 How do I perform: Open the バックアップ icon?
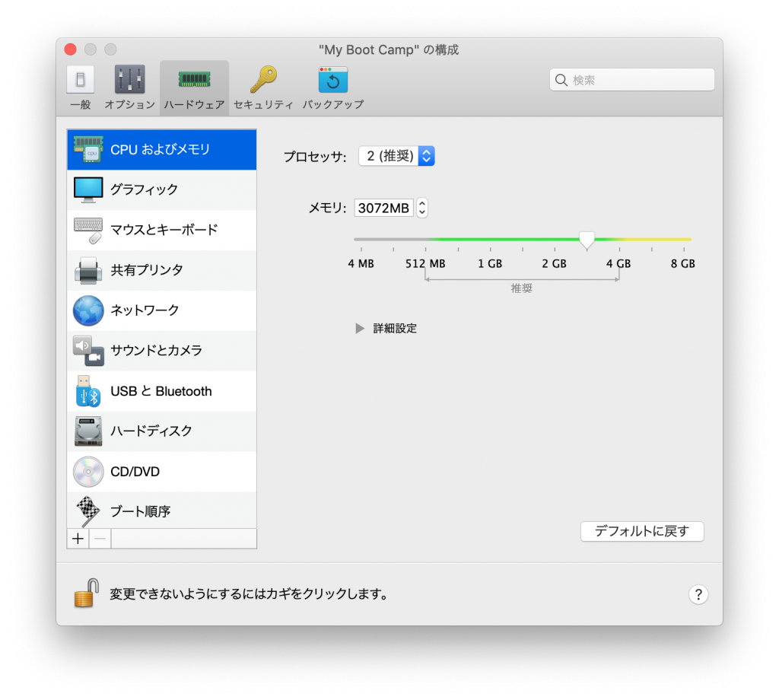[x=333, y=79]
